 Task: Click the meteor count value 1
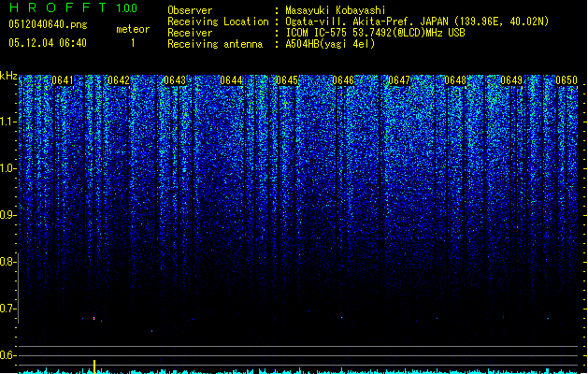(133, 43)
